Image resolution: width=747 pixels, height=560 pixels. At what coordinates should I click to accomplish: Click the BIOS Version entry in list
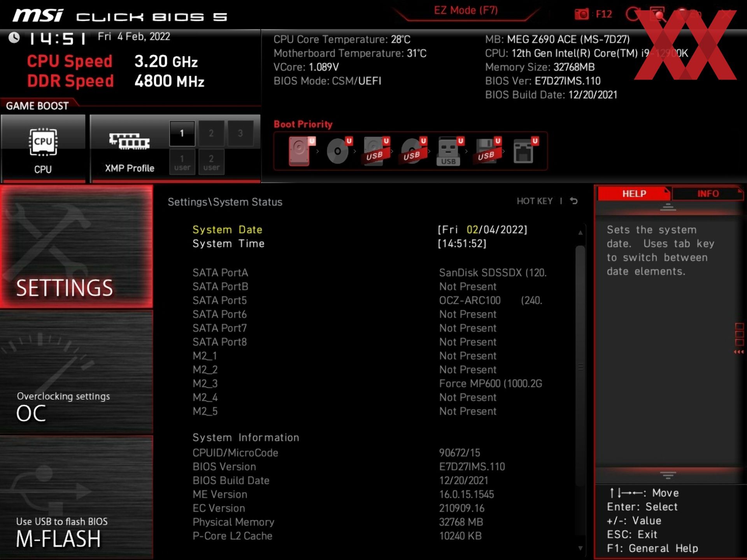point(224,467)
